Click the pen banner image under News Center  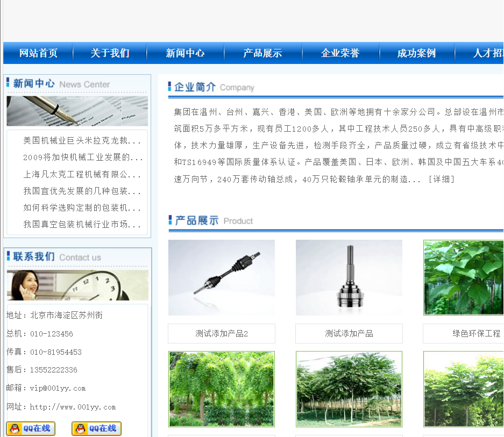pos(77,111)
